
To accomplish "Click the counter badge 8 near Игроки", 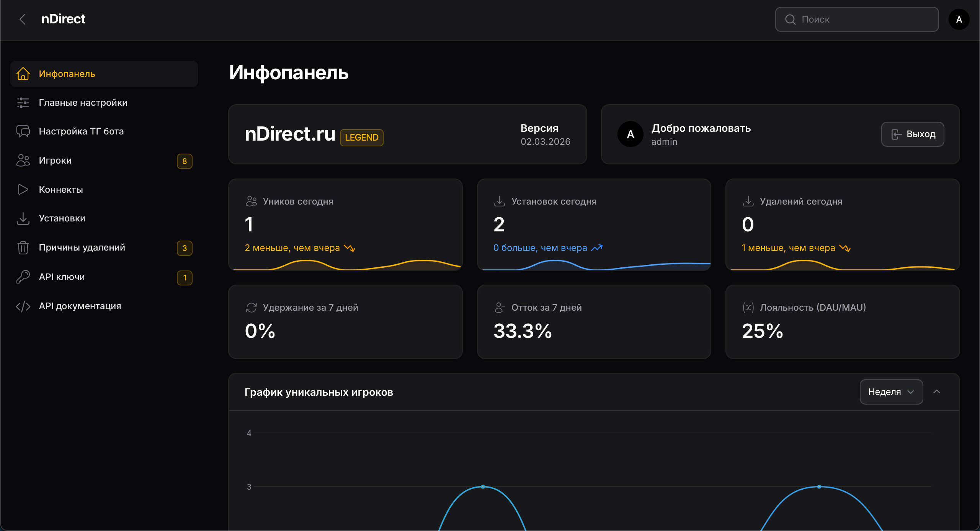I will click(185, 161).
